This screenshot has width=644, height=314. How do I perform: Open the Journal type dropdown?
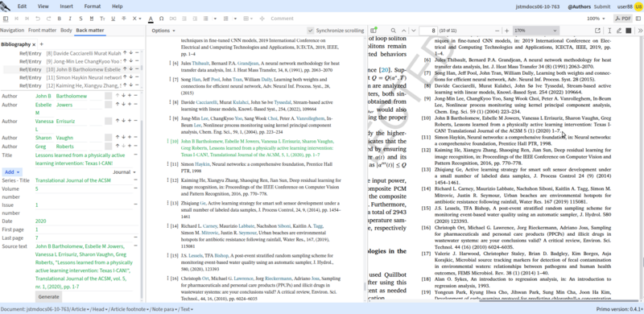[x=125, y=172]
